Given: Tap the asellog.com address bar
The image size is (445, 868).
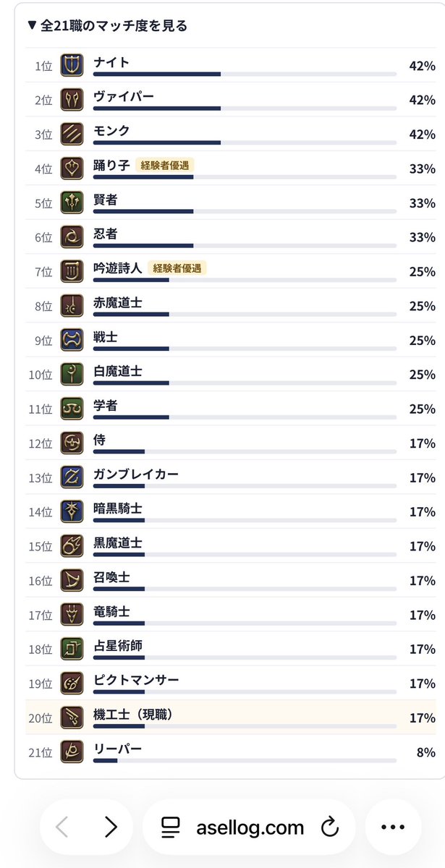Looking at the screenshot, I should tap(249, 827).
